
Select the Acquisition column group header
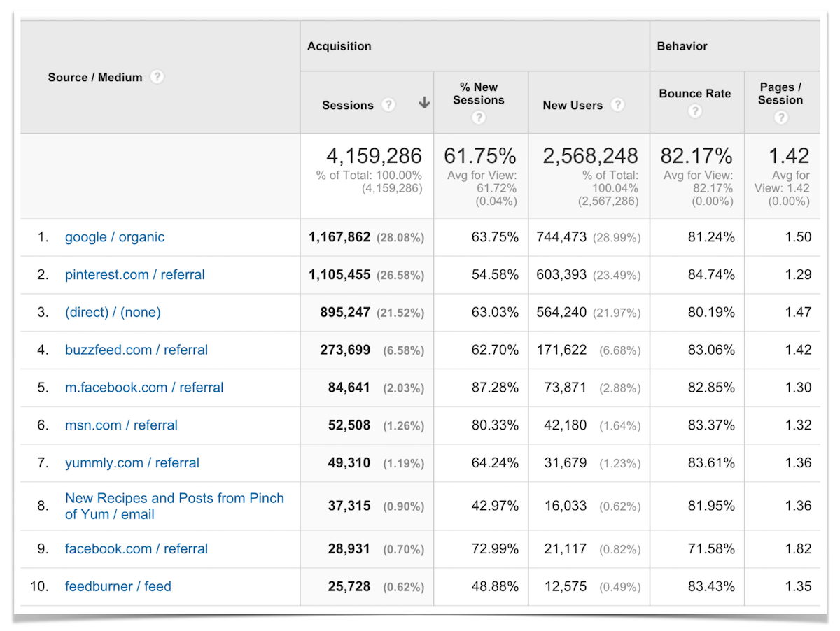point(339,46)
